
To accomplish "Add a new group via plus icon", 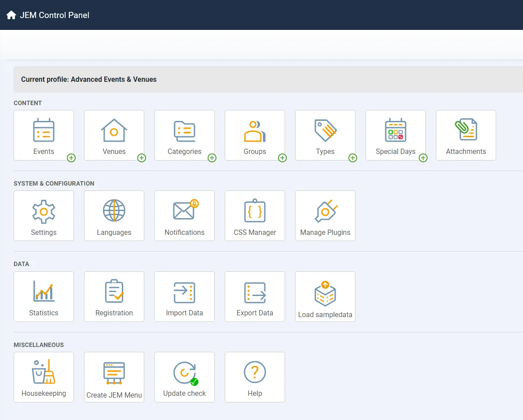I will click(x=282, y=158).
